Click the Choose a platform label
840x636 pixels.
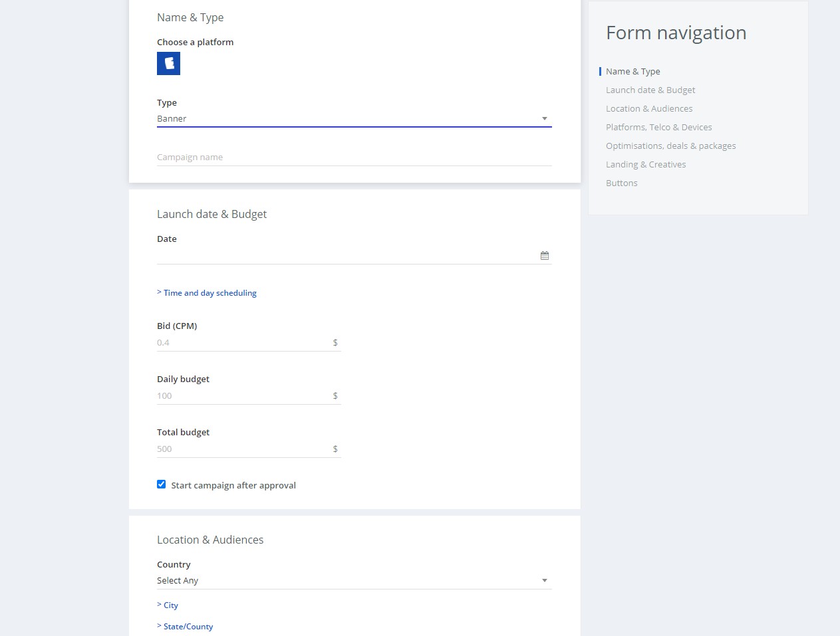(195, 43)
